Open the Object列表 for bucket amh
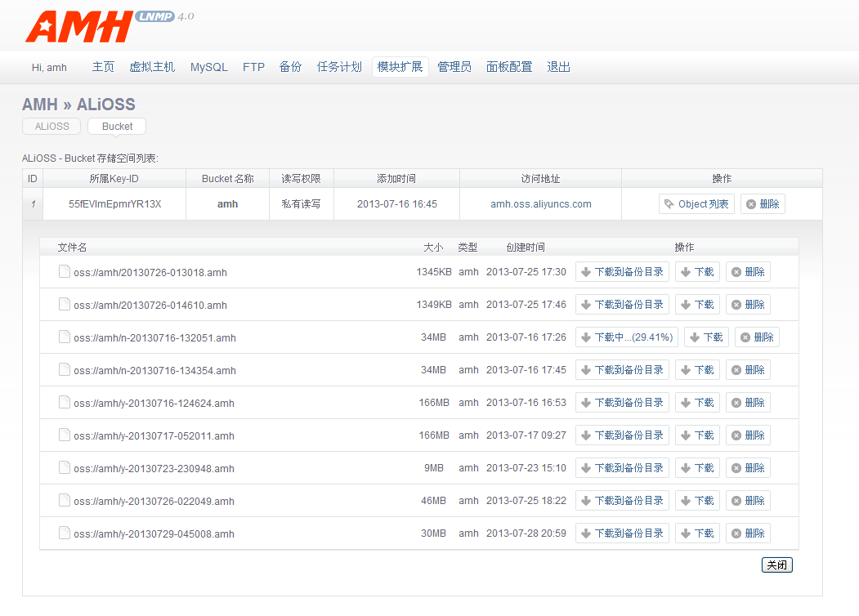The image size is (859, 616). [x=696, y=204]
